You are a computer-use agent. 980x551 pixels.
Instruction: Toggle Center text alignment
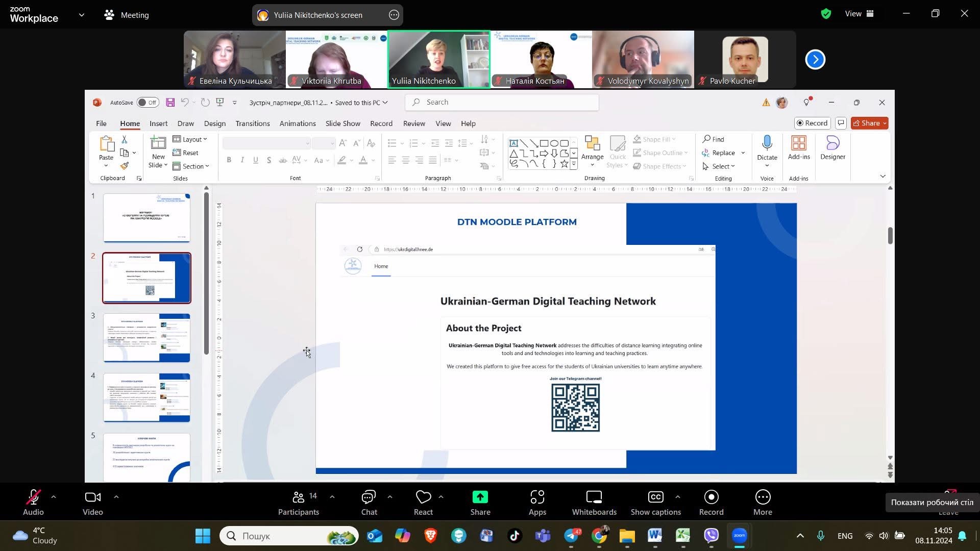tap(405, 160)
